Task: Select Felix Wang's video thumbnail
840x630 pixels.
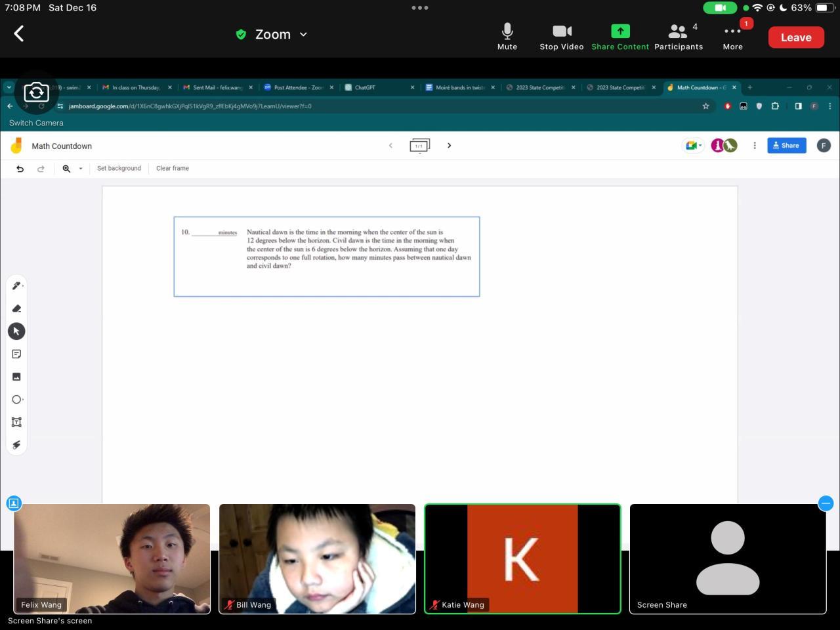Action: 112,559
